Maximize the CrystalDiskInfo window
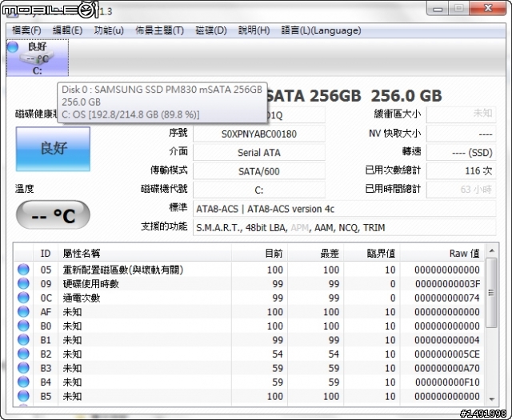Viewport: 512px width, 420px height. pos(458,8)
